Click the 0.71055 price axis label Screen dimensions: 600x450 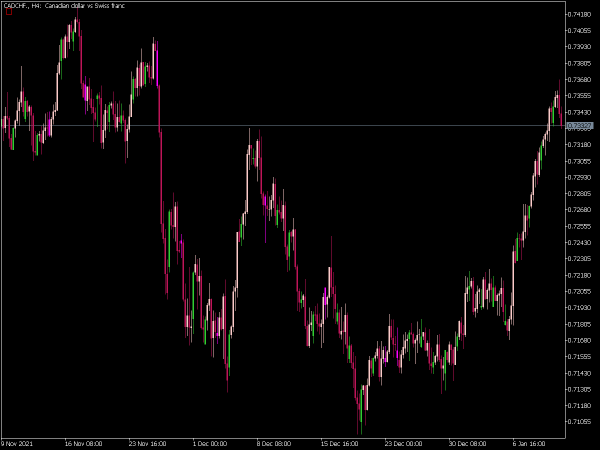[579, 422]
